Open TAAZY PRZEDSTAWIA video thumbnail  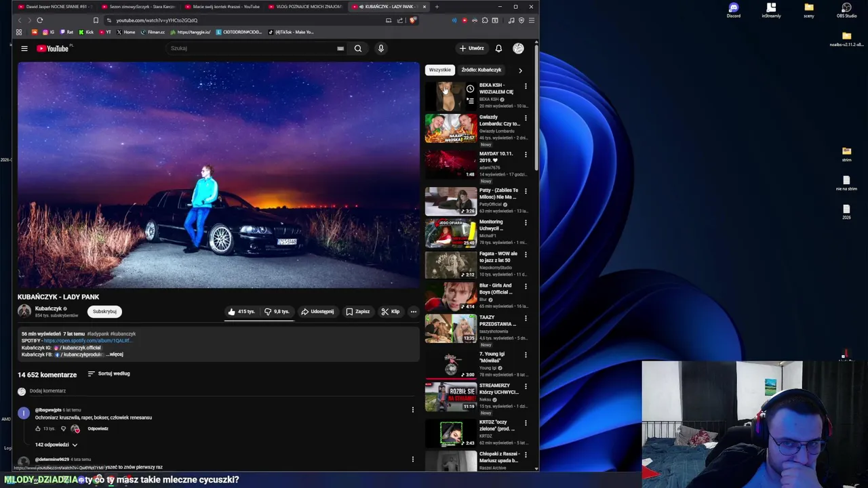tap(451, 328)
